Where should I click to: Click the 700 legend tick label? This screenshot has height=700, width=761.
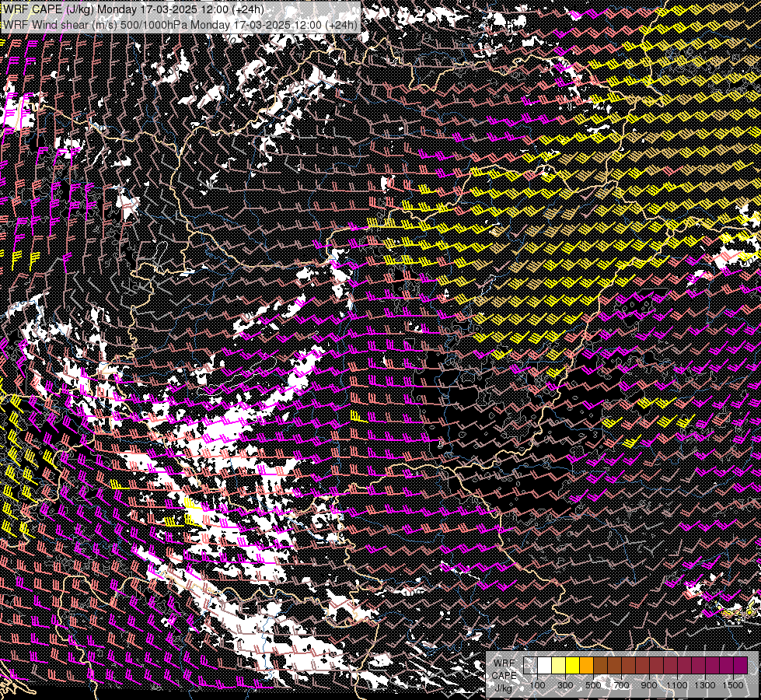pos(621,685)
